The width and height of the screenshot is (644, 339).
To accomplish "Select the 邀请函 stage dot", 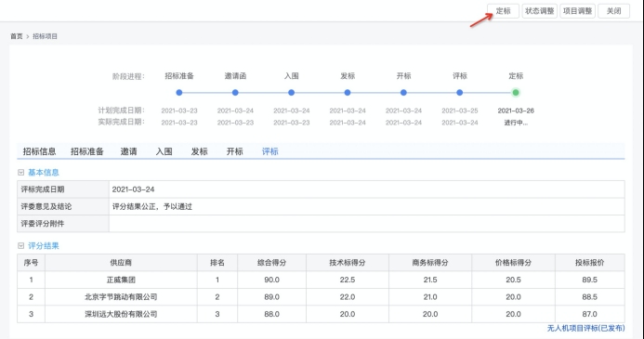I will point(235,92).
